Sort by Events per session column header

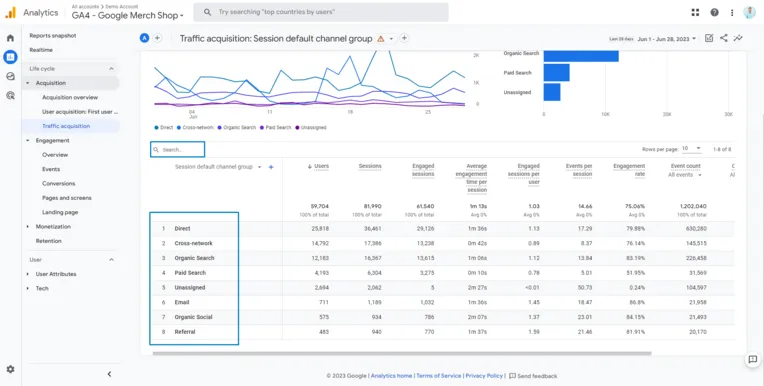[579, 170]
